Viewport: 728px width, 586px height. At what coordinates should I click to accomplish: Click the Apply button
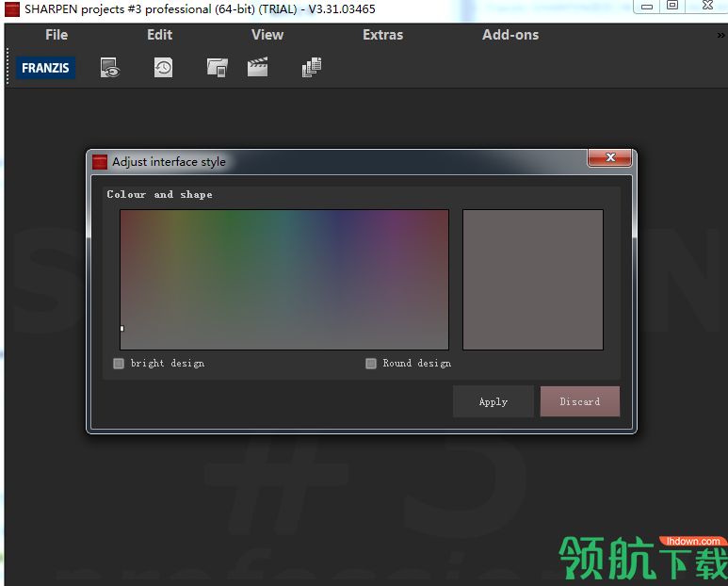point(493,401)
